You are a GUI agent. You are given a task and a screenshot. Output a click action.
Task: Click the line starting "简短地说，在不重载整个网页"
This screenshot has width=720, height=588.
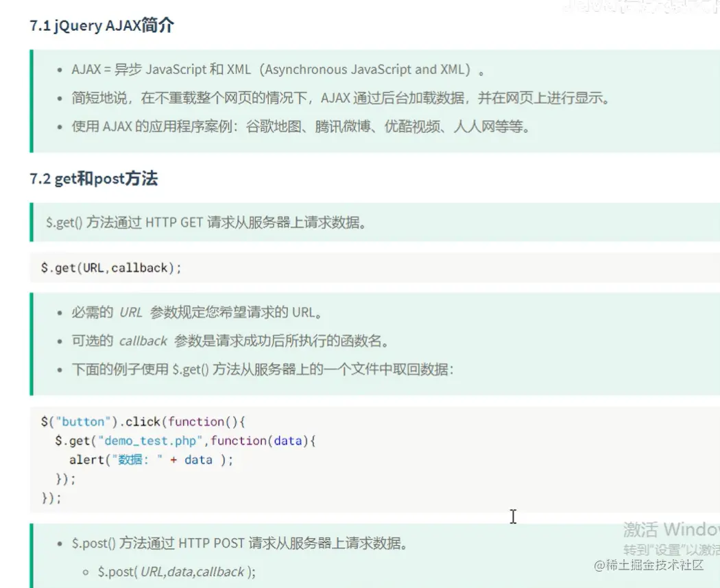[x=340, y=98]
